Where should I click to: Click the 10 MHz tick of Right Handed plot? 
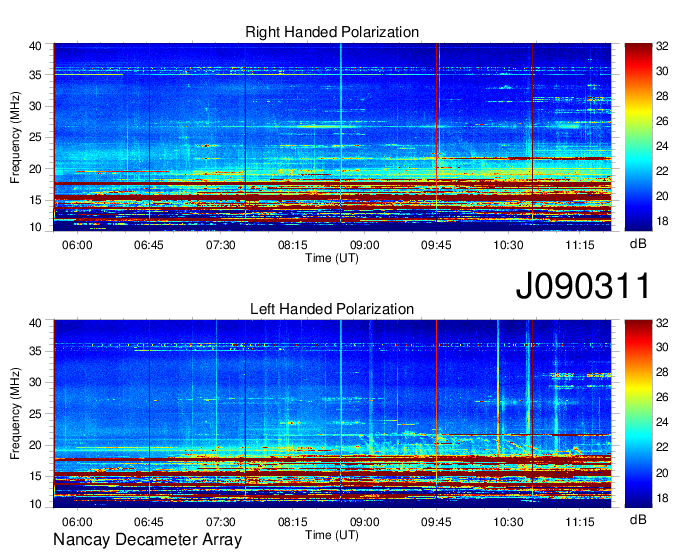(x=35, y=227)
